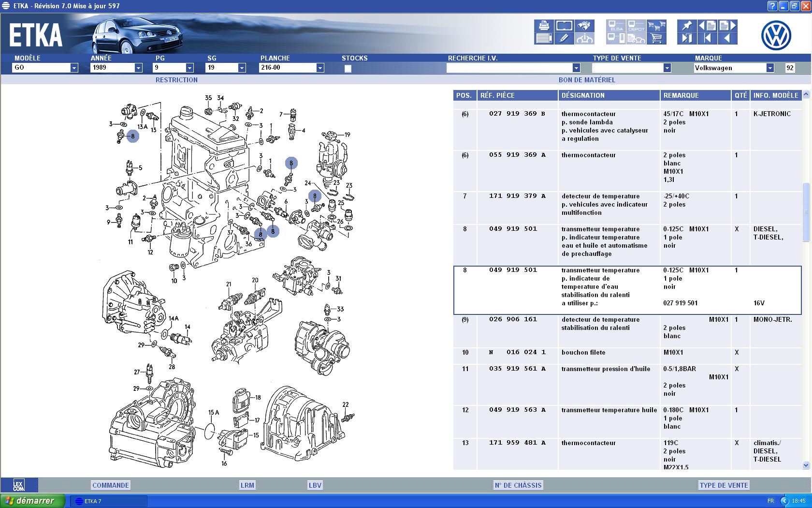This screenshot has width=812, height=508.
Task: Select part number 055 919 369 A
Action: 517,155
